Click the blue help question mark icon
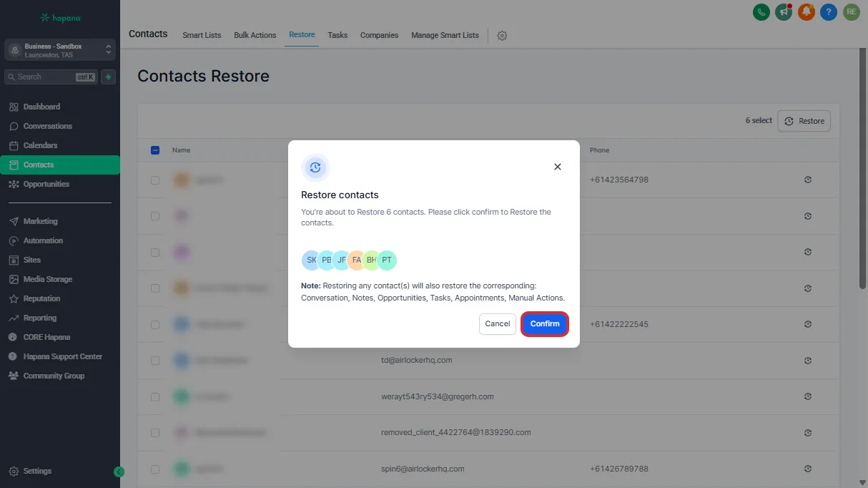 tap(829, 12)
